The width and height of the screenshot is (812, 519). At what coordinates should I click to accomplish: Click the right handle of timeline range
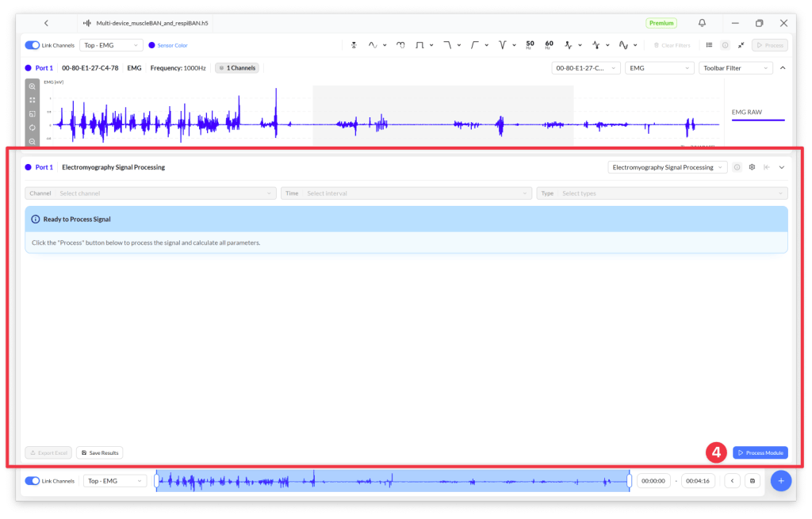(x=629, y=481)
